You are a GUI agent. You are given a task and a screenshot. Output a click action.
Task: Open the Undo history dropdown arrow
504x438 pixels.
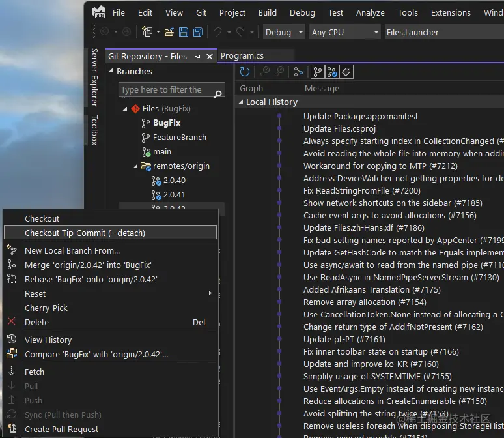point(229,32)
